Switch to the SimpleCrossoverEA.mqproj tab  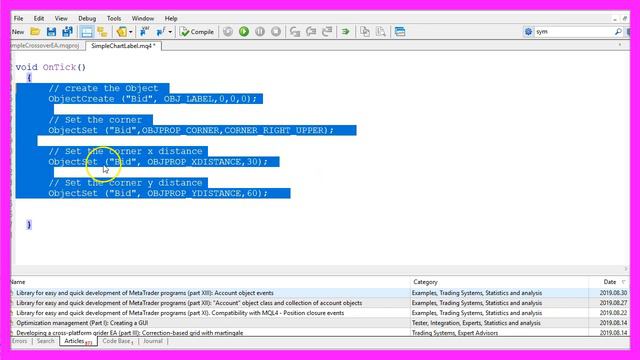[x=46, y=46]
